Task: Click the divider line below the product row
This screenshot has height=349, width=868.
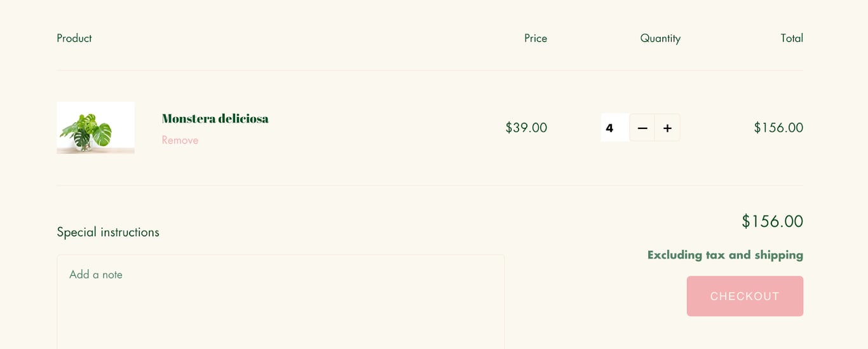Action: pyautogui.click(x=430, y=185)
